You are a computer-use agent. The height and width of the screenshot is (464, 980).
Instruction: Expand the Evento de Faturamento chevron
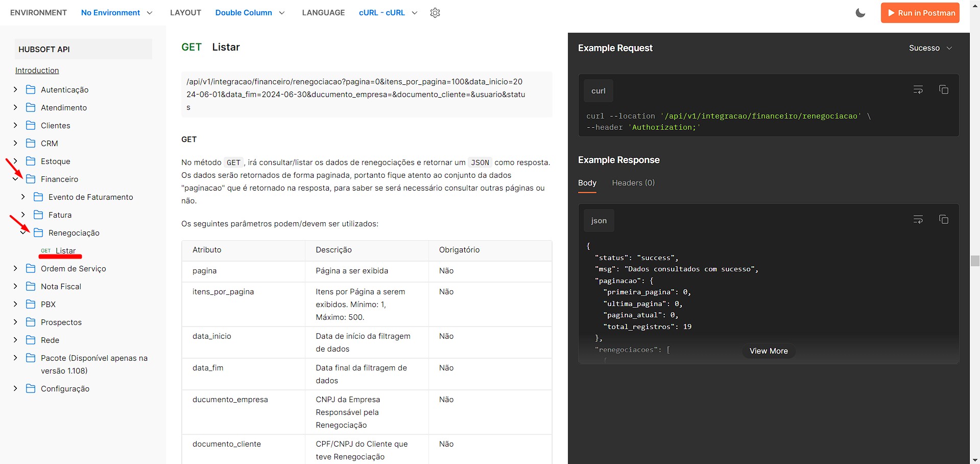tap(23, 197)
